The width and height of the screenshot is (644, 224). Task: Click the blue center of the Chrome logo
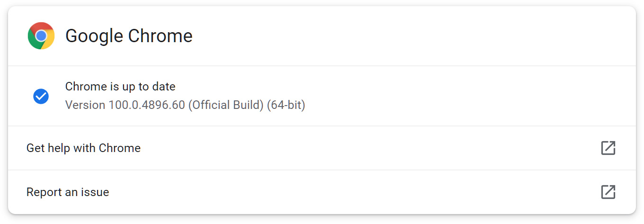[x=41, y=36]
